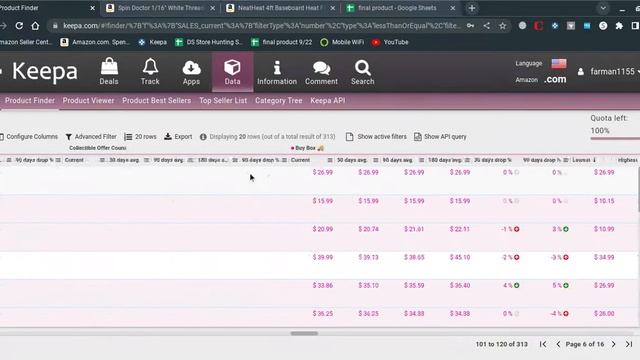The height and width of the screenshot is (360, 640).
Task: Open column menu for Buy Box Current
Action: (x=330, y=160)
